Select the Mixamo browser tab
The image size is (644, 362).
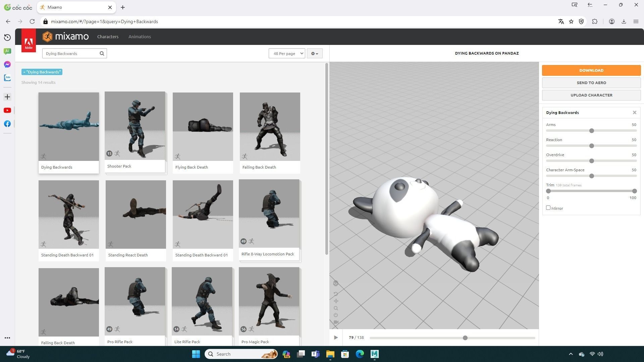[x=76, y=7]
